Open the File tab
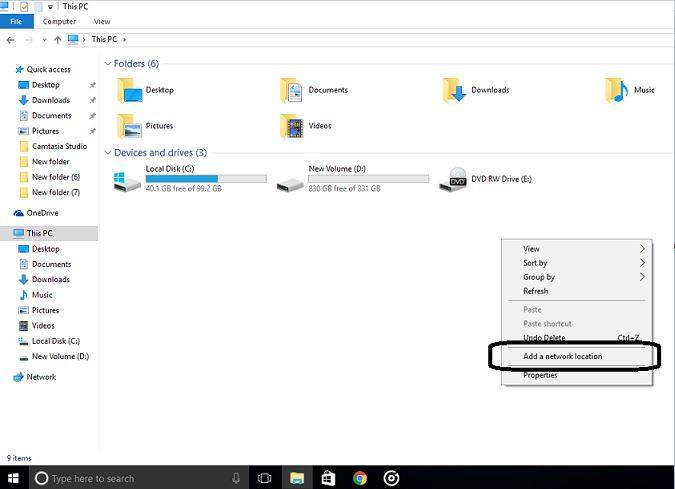 16,22
